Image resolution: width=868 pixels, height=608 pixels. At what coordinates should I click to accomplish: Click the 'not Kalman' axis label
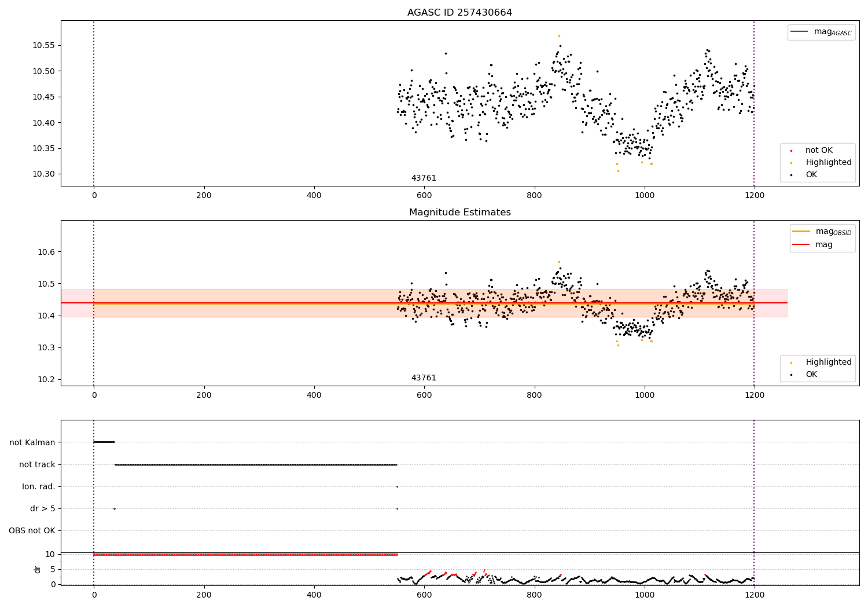32,442
